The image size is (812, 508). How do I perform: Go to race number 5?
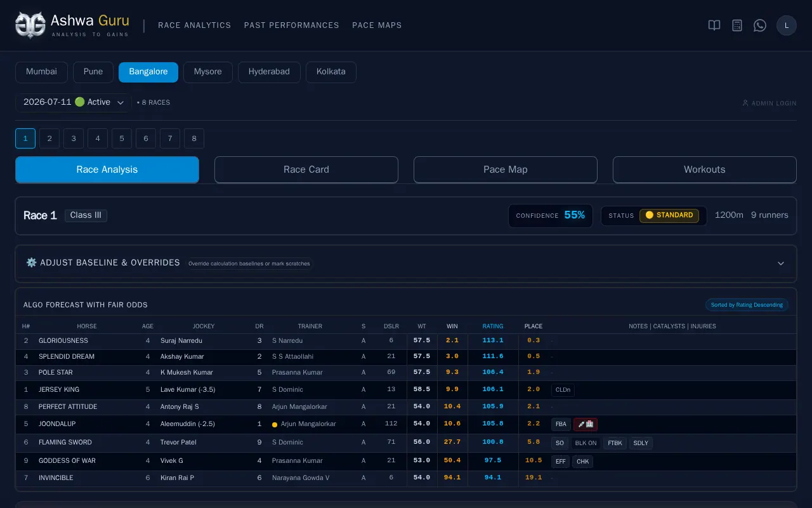[122, 138]
